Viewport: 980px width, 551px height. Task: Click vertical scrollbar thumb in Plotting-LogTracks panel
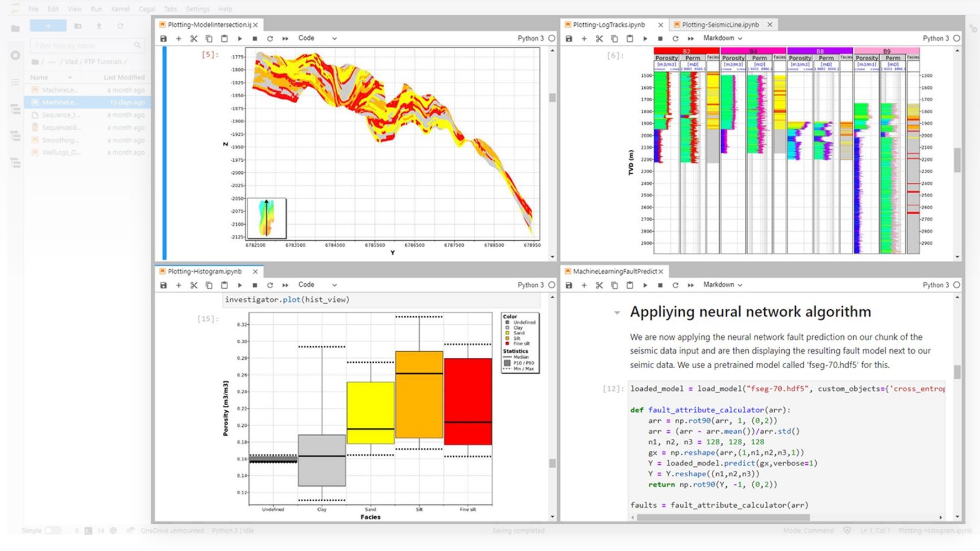(957, 160)
